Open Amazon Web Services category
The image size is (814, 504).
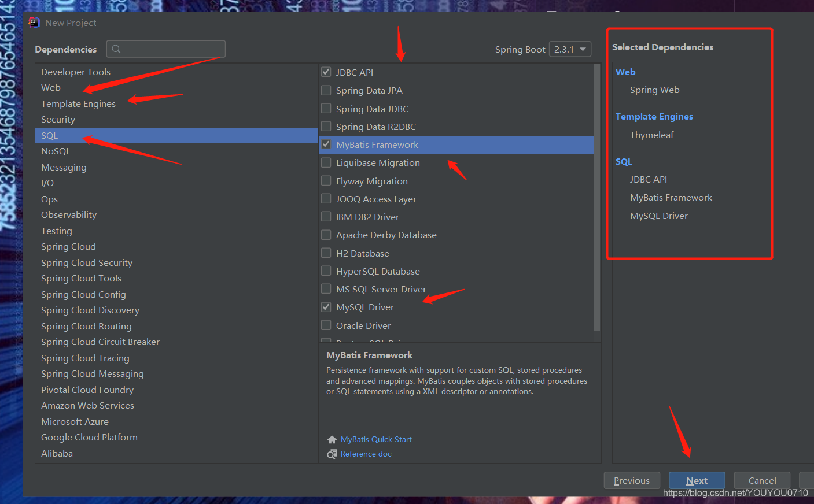tap(176, 406)
